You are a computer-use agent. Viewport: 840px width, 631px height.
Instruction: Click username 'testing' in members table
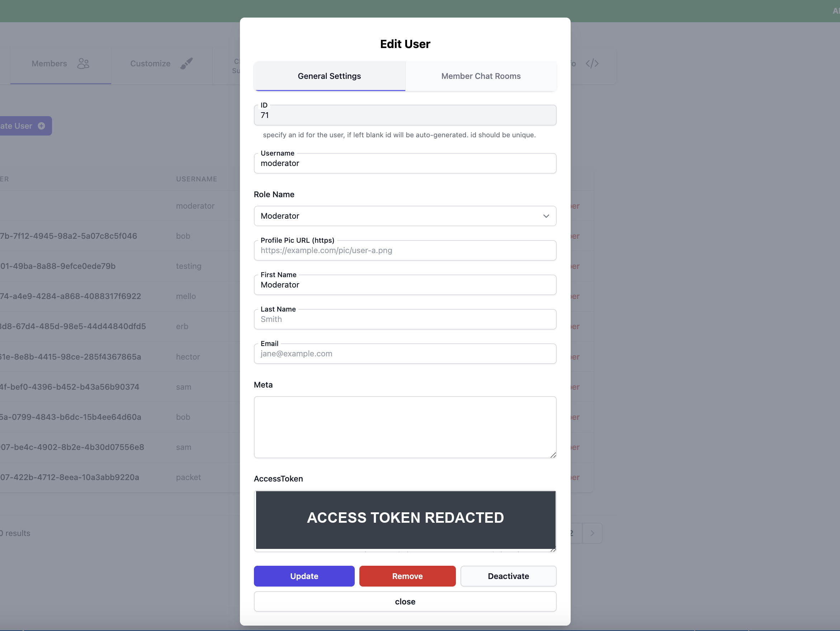[188, 266]
